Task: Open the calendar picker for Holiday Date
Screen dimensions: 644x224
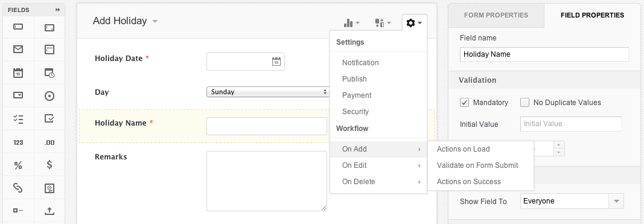Action: [x=276, y=62]
